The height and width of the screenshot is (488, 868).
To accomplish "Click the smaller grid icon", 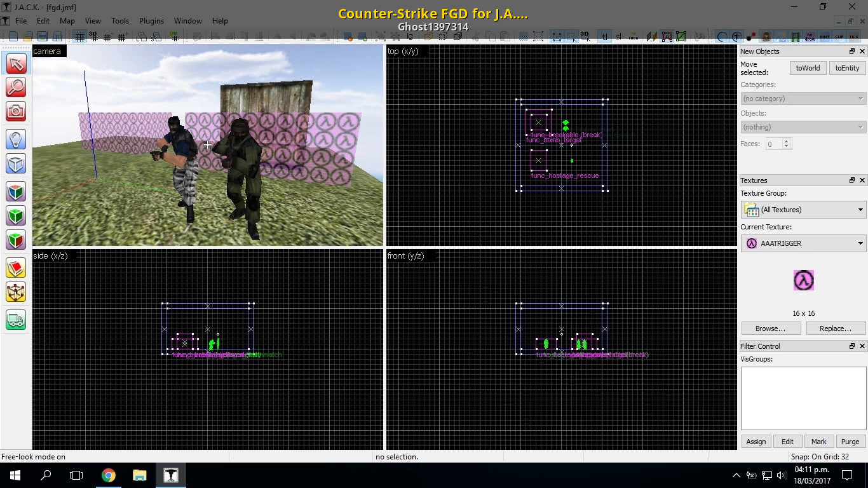I will (107, 37).
